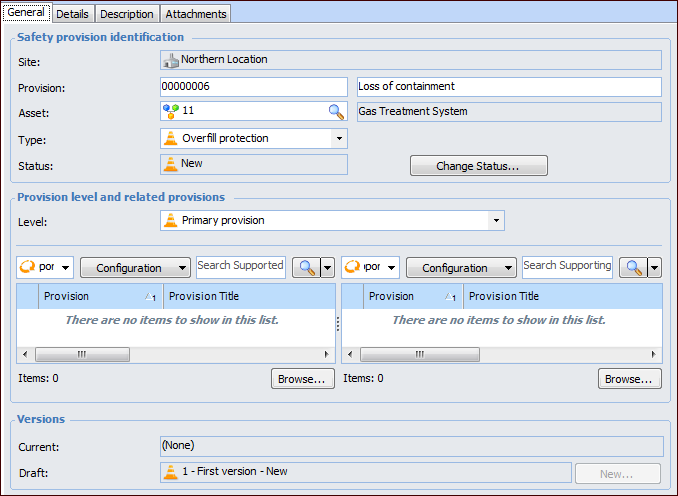Screen dimensions: 678x496
Task: Click the supporting list horizontal scrollbar thumb
Action: click(x=419, y=355)
